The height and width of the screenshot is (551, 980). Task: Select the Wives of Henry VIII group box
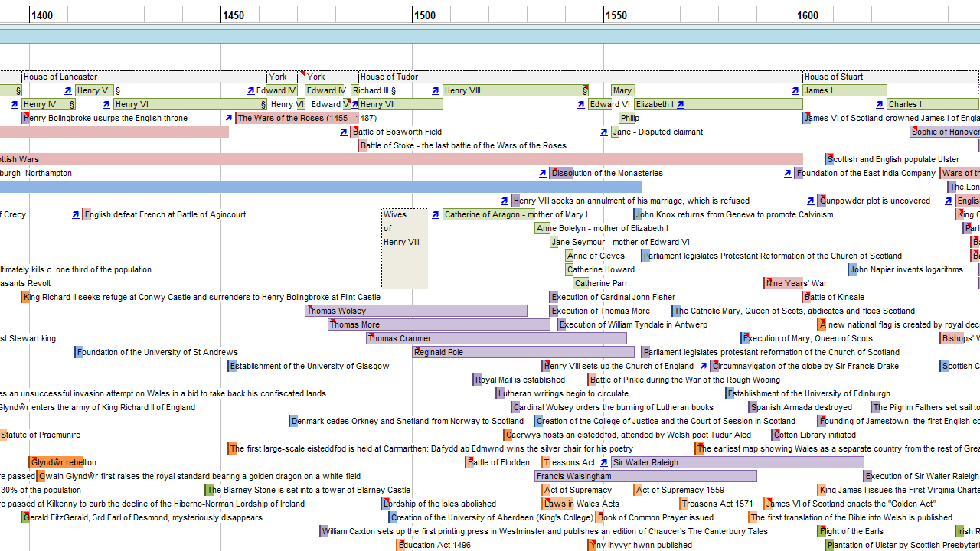404,249
